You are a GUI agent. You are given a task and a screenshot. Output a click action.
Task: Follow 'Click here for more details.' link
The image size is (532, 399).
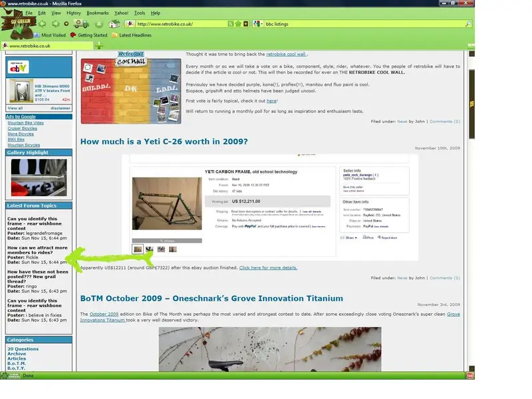tap(269, 268)
